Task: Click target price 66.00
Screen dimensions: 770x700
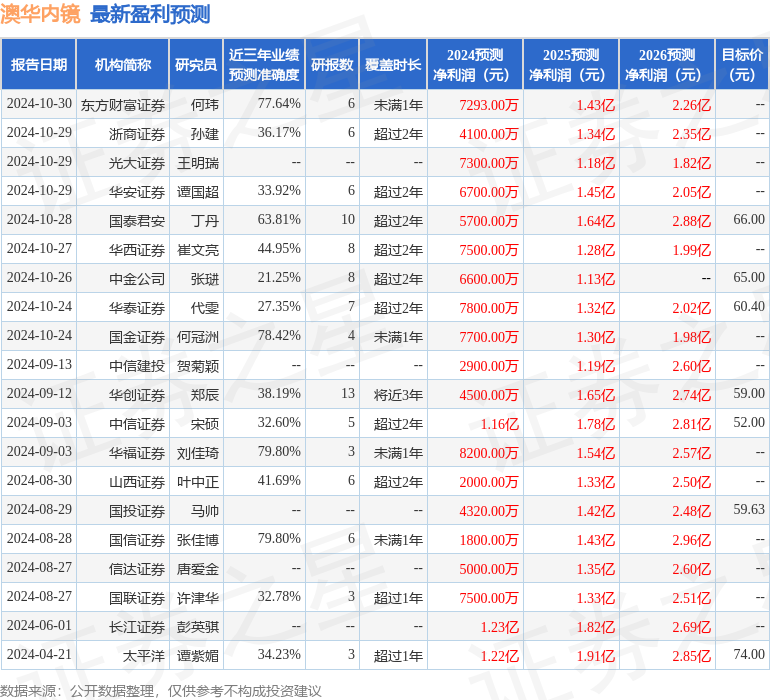Action: click(x=749, y=219)
